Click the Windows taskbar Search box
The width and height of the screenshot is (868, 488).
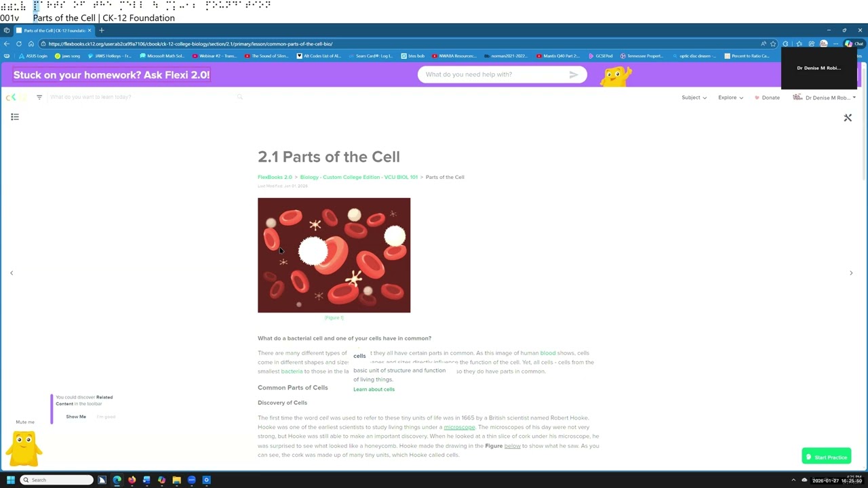click(56, 480)
